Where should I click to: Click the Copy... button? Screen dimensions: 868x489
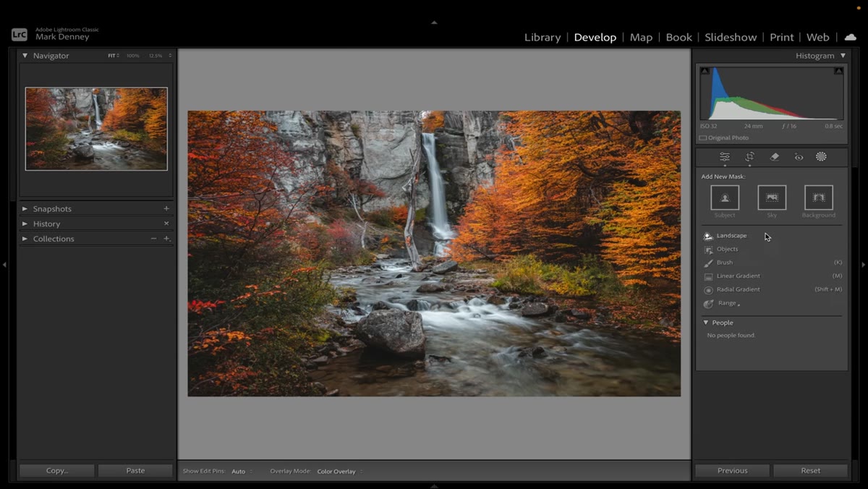57,470
